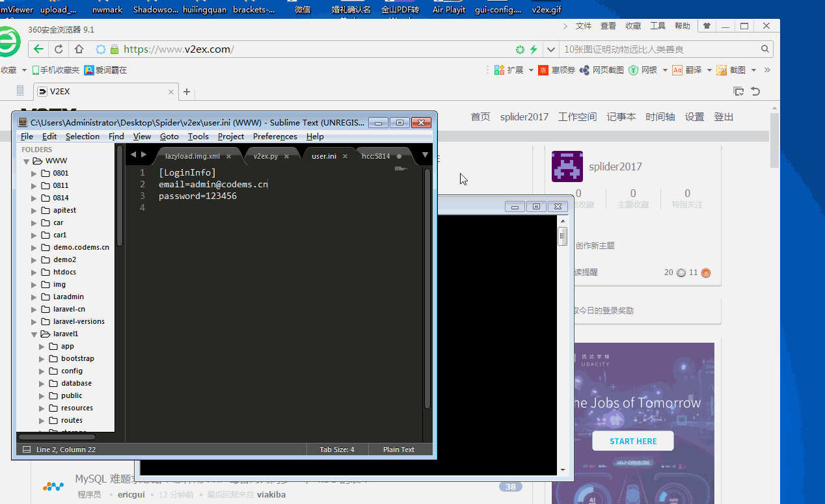Expand the bootstrap folder under laravel1
This screenshot has width=825, height=504.
42,359
